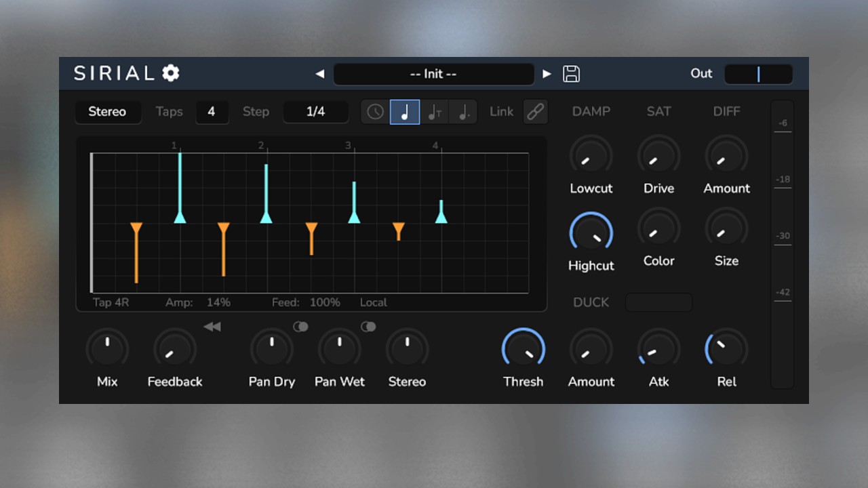Viewport: 868px width, 488px height.
Task: Click the Lowcut knob
Action: (591, 156)
